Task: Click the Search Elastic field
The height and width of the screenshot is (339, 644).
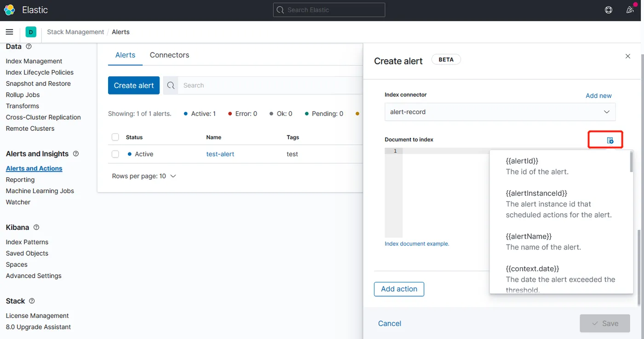Action: (329, 10)
